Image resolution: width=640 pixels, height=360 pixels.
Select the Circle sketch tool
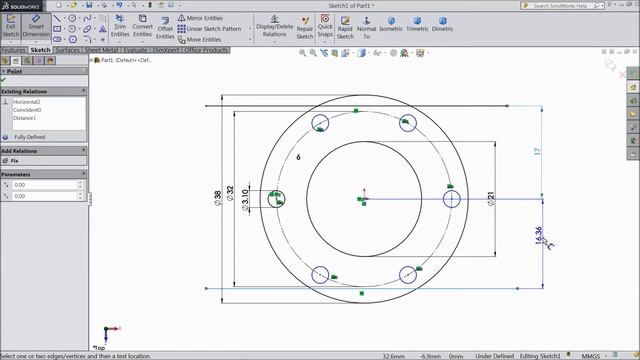pyautogui.click(x=72, y=18)
